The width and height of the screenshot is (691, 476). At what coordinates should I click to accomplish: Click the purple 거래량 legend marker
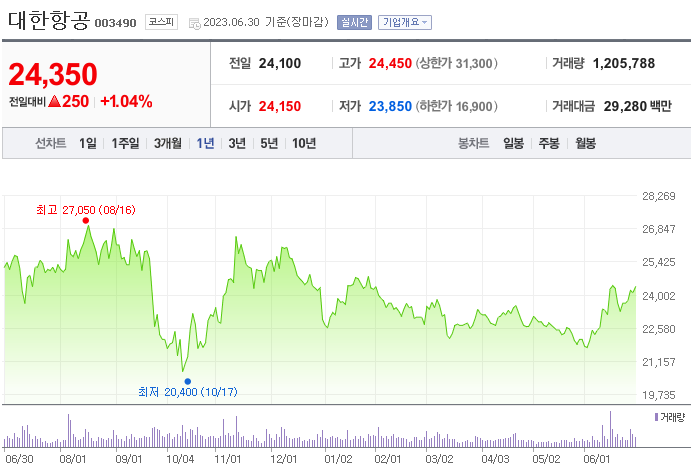[656, 416]
